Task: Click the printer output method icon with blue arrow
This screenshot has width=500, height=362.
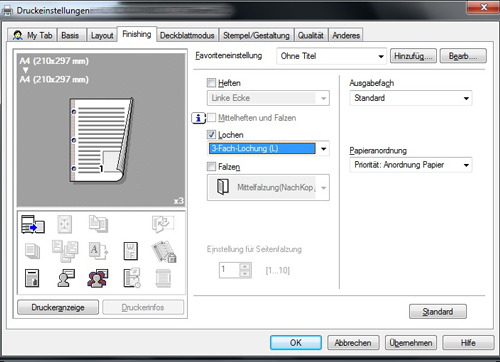Action: pyautogui.click(x=33, y=224)
